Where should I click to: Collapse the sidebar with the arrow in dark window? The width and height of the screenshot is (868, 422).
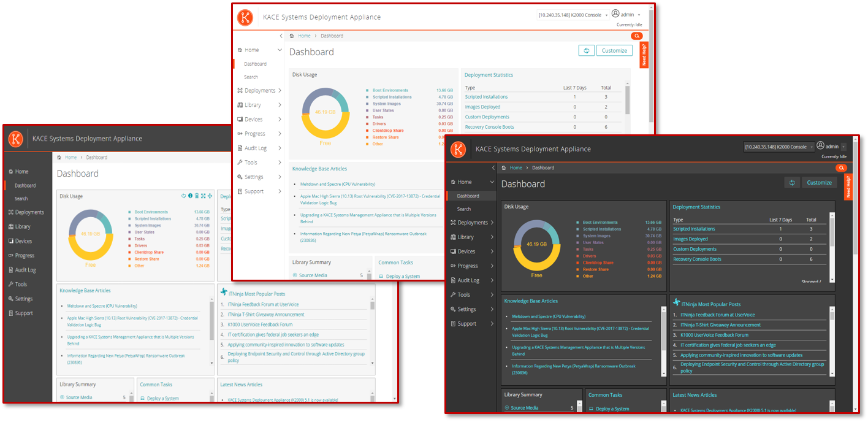(x=493, y=167)
